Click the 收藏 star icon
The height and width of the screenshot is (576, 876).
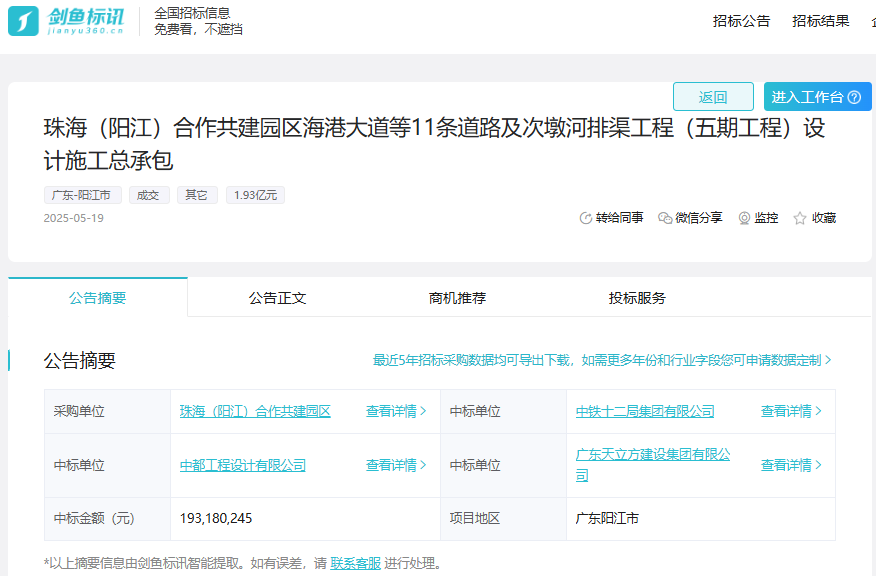pos(799,218)
